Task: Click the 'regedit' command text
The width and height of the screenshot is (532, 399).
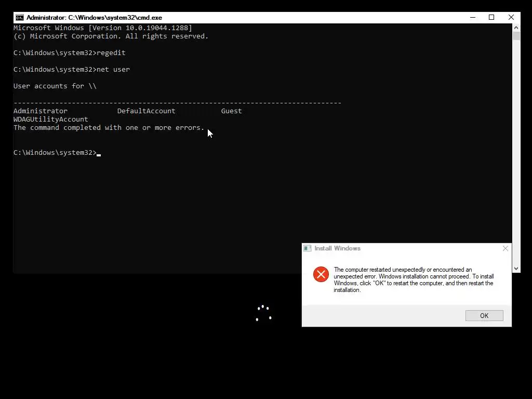Action: (x=111, y=52)
